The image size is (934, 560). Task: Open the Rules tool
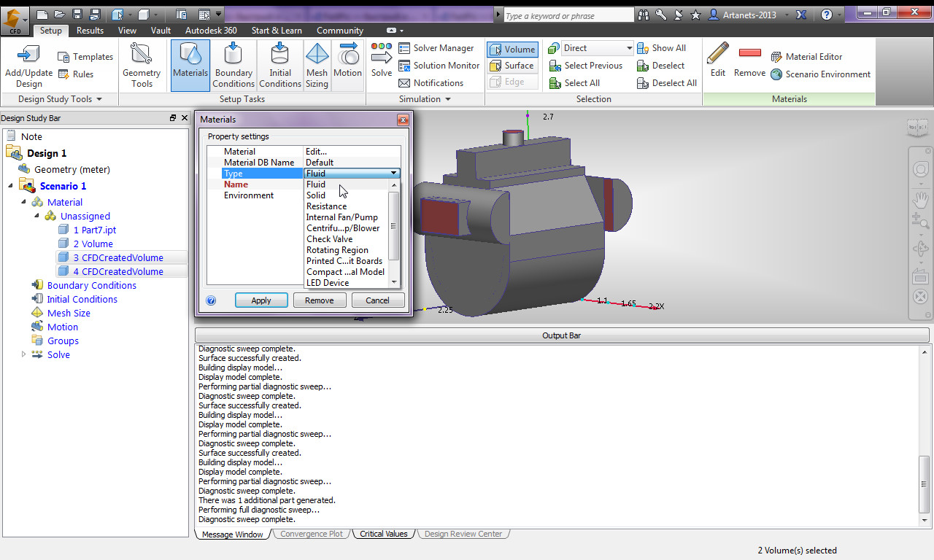tap(75, 74)
